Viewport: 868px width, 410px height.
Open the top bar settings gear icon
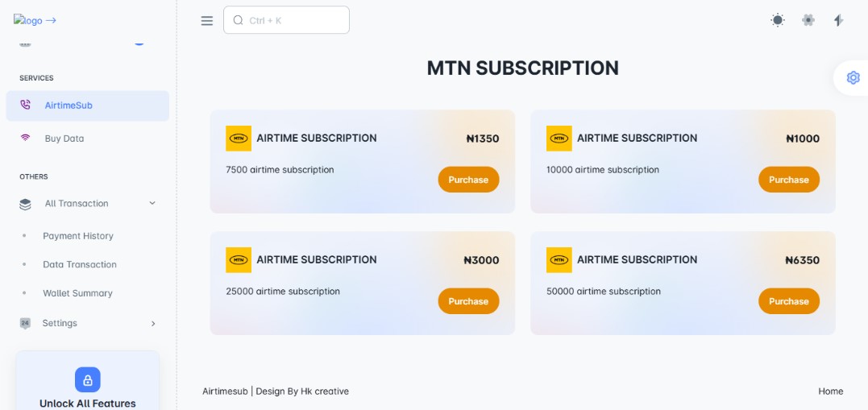point(808,20)
